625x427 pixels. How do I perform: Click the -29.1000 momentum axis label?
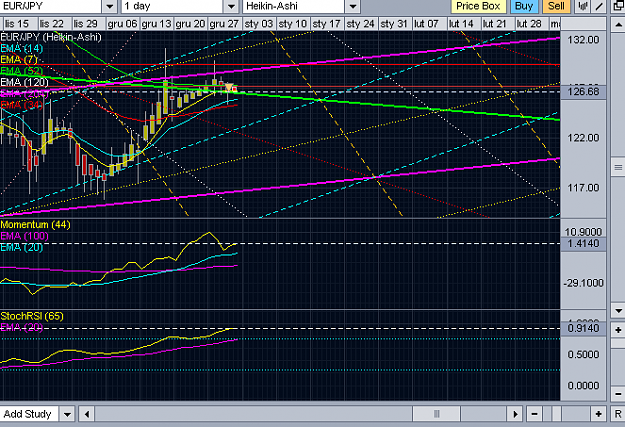click(583, 283)
